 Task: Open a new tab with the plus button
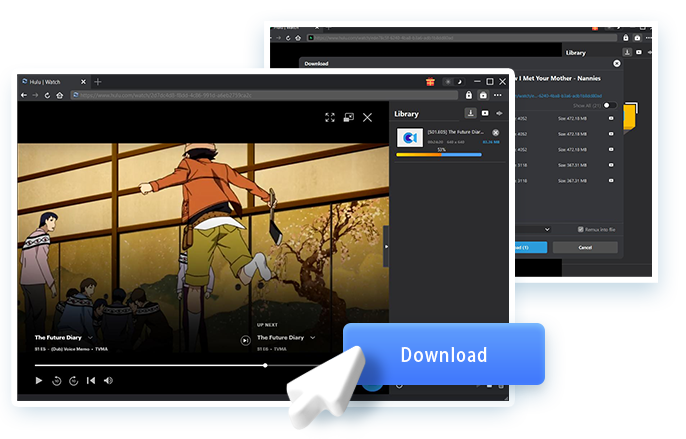[98, 82]
